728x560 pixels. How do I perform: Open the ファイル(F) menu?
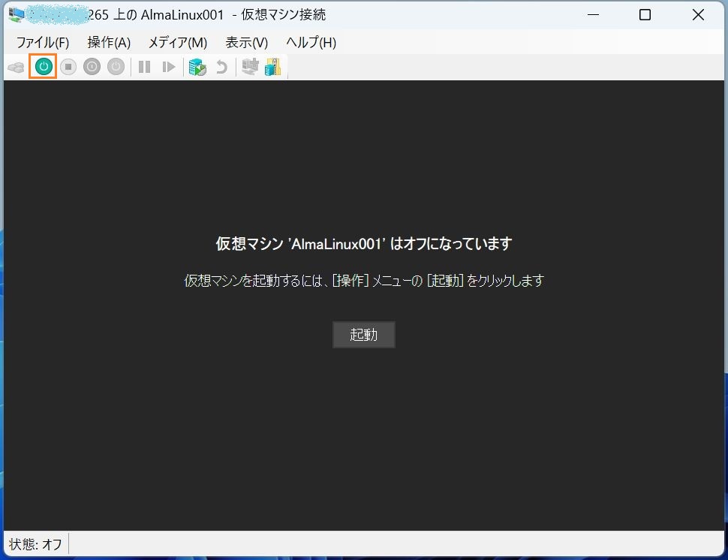(43, 43)
